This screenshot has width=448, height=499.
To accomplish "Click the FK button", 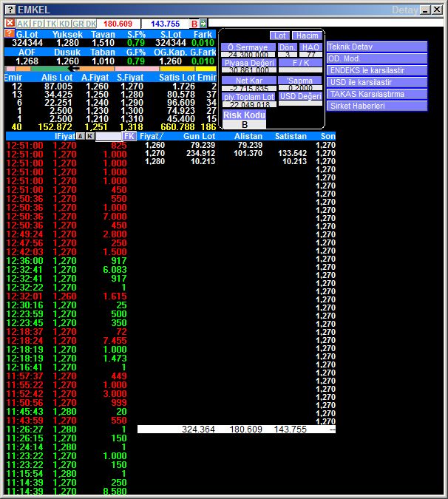I will (129, 136).
